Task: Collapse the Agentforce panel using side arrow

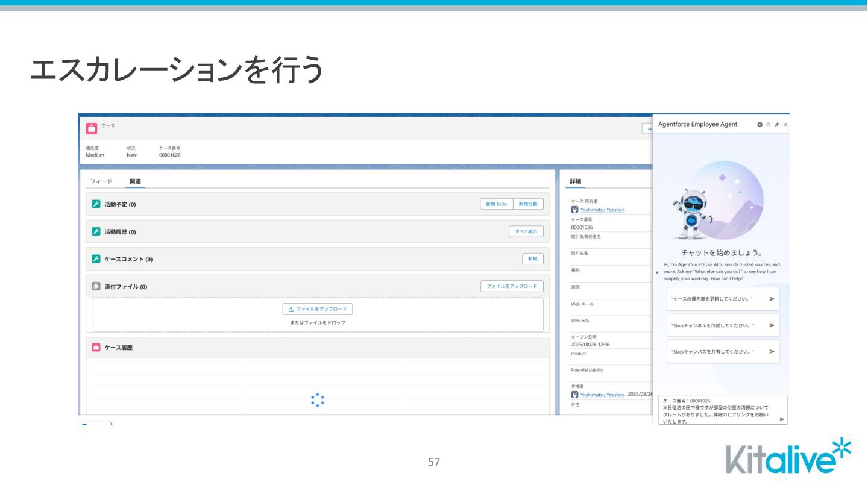Action: pos(656,273)
